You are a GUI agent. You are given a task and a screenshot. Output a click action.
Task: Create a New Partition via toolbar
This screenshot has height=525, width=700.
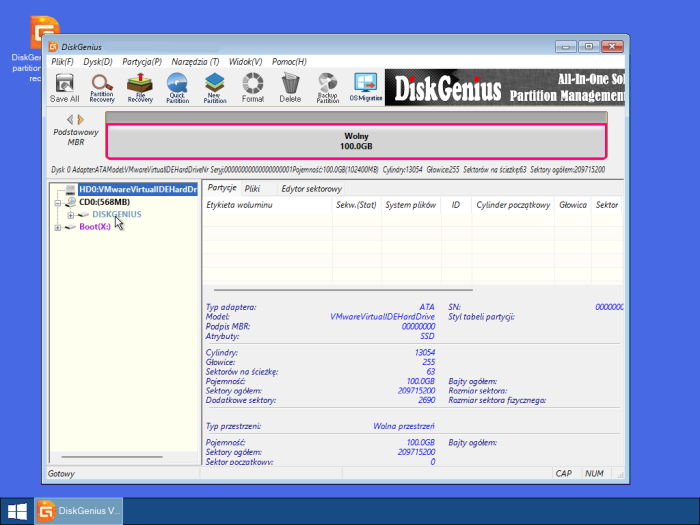tap(215, 88)
